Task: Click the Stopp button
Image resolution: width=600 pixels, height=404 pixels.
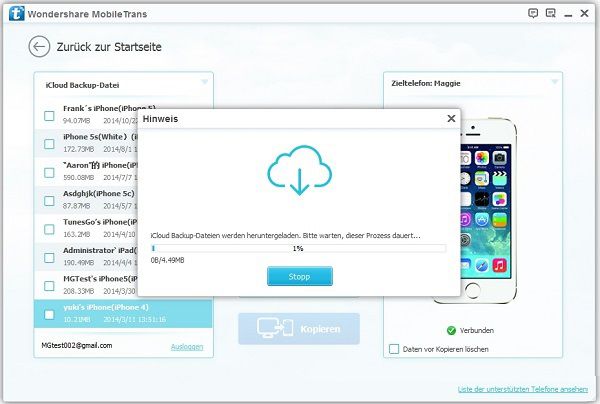Action: pos(300,276)
